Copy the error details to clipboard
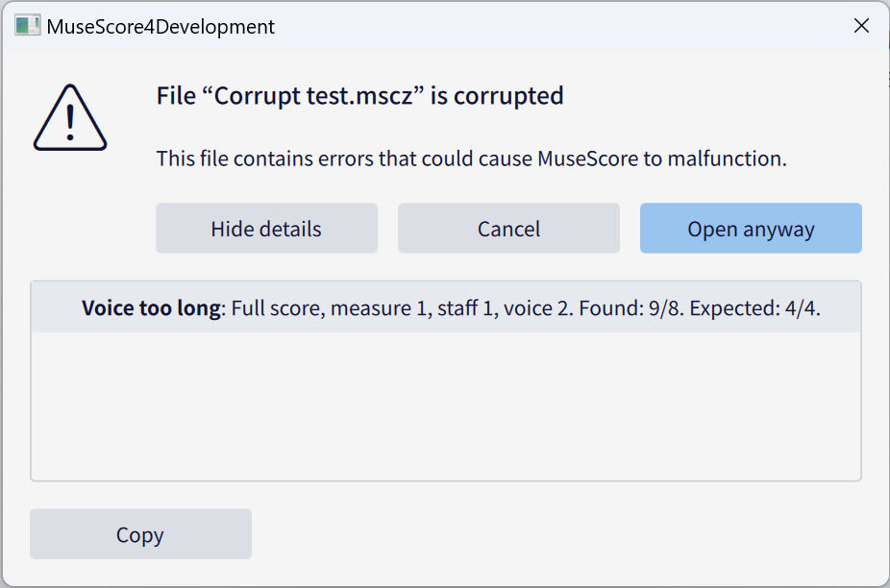Screen dimensions: 890x588 pos(140,534)
